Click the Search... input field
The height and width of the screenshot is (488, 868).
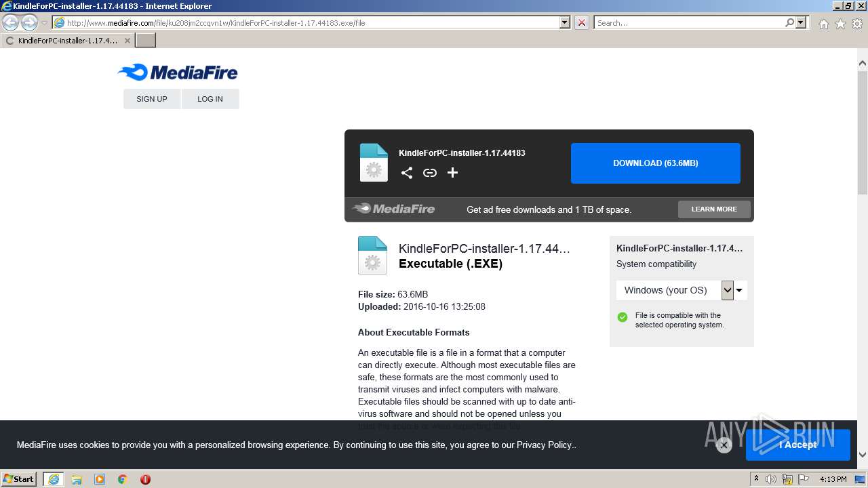click(689, 22)
